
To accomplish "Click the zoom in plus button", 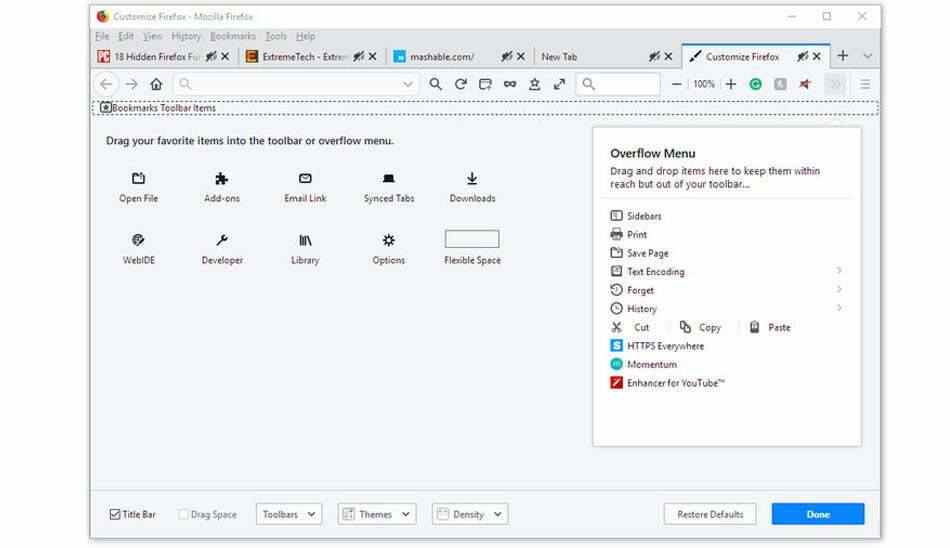I will coord(731,84).
